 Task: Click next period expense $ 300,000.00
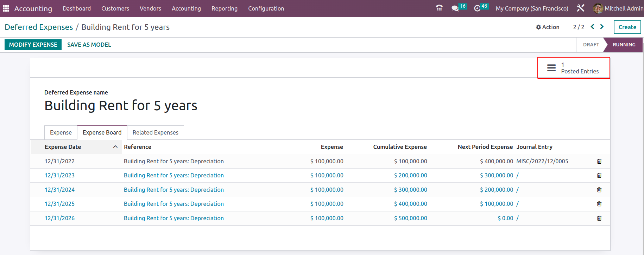(497, 175)
